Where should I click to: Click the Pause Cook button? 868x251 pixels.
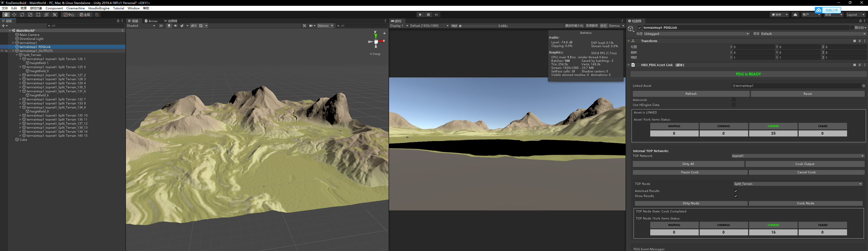[x=690, y=173]
